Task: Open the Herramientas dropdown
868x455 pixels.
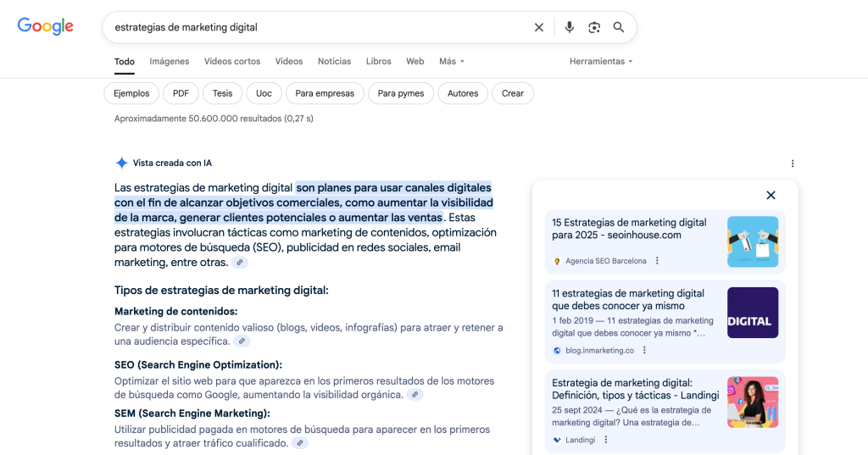Action: (x=601, y=61)
